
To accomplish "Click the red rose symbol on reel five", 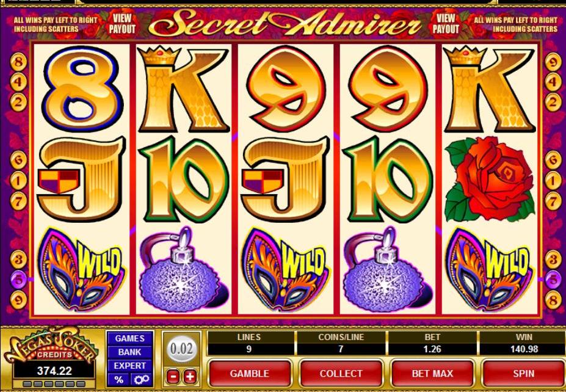I will [489, 178].
